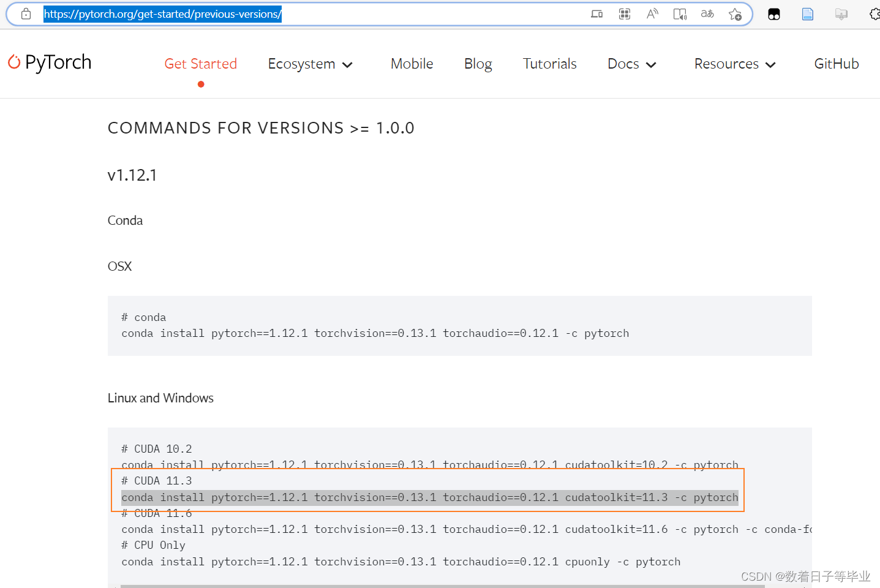
Task: Add page to favorites star icon
Action: (735, 14)
